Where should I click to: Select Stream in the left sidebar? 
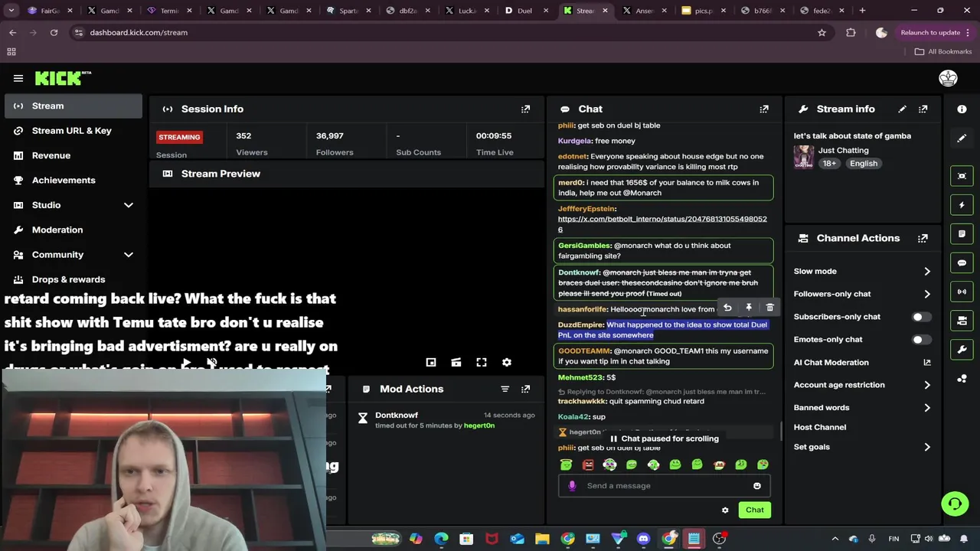coord(73,106)
